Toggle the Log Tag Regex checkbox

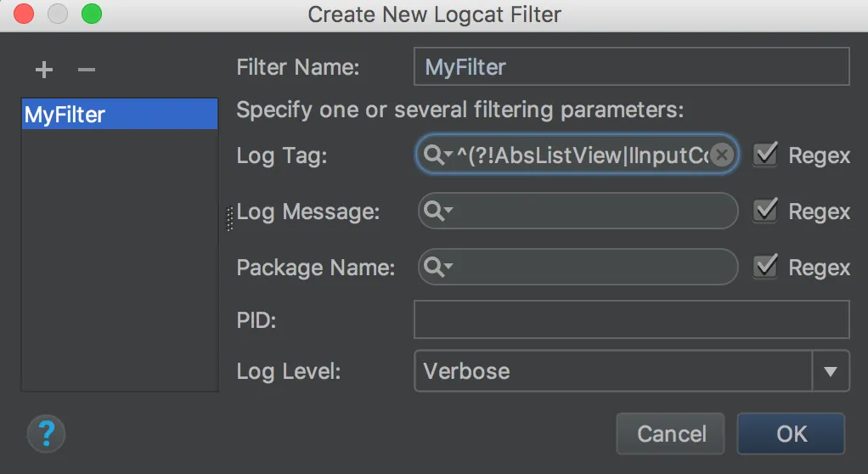click(x=766, y=155)
